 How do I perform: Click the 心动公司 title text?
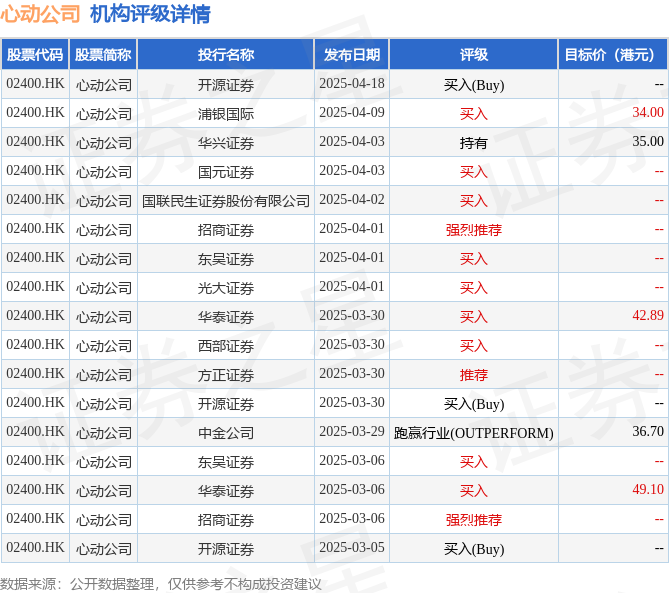click(x=40, y=14)
